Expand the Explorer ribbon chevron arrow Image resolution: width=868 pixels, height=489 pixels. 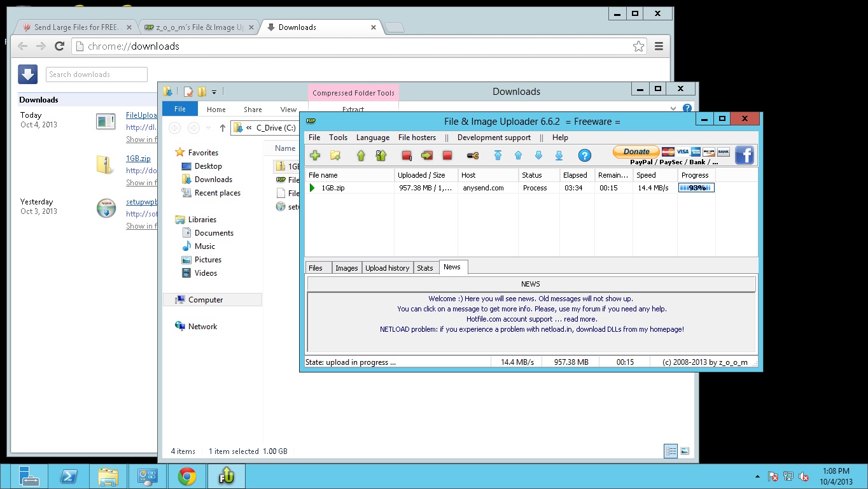674,109
